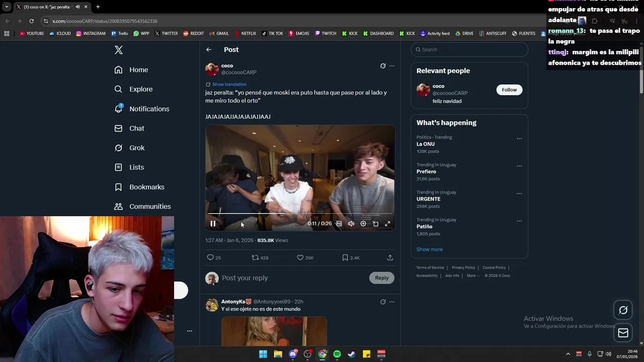Open Grok in the sidebar
The height and width of the screenshot is (362, 644).
click(129, 148)
